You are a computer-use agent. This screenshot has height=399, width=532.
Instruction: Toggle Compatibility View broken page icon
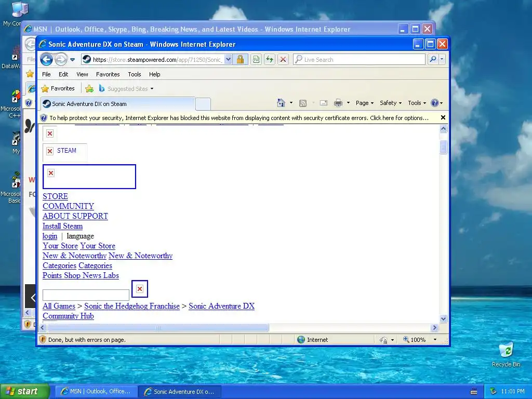pos(256,59)
